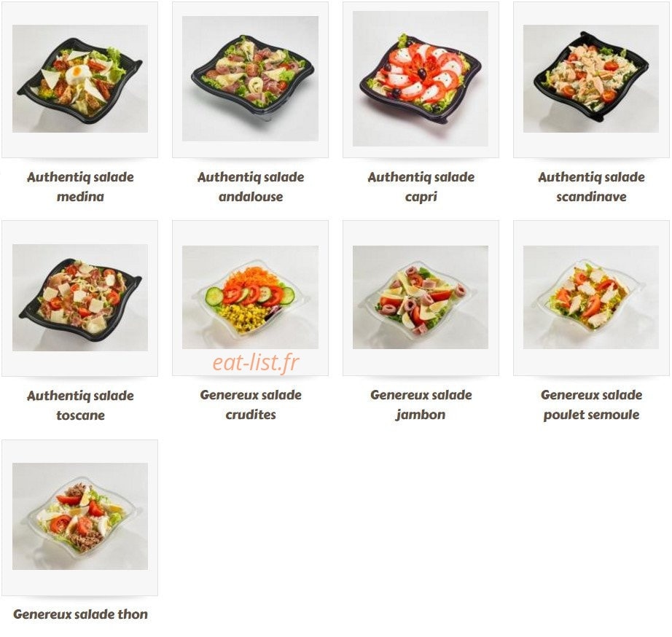
Task: Open the Authentiq salade capri photo
Action: pyautogui.click(x=421, y=79)
